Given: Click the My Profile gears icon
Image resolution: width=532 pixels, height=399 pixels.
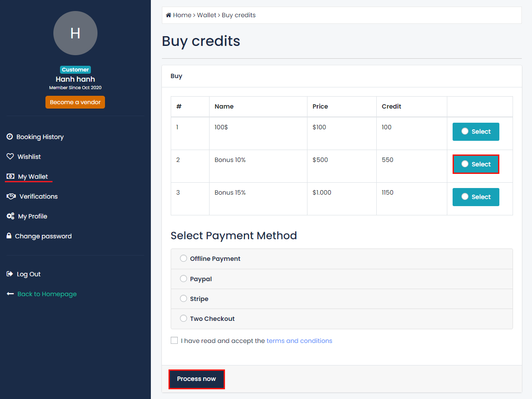Looking at the screenshot, I should 10,216.
